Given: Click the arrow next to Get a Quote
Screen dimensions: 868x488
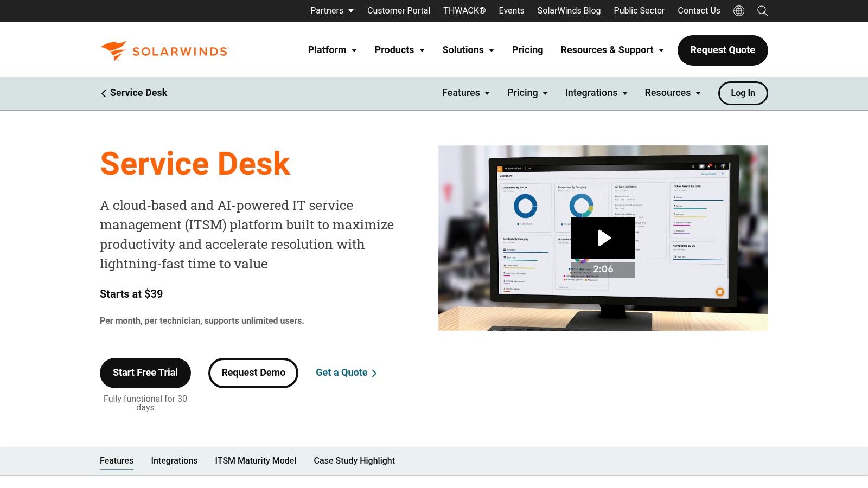Looking at the screenshot, I should pyautogui.click(x=374, y=373).
